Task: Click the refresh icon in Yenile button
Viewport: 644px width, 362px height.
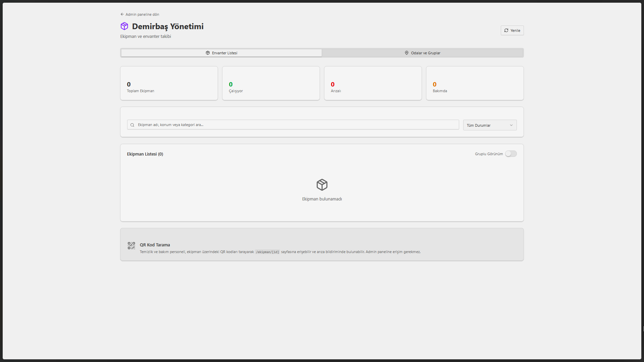Action: [506, 31]
